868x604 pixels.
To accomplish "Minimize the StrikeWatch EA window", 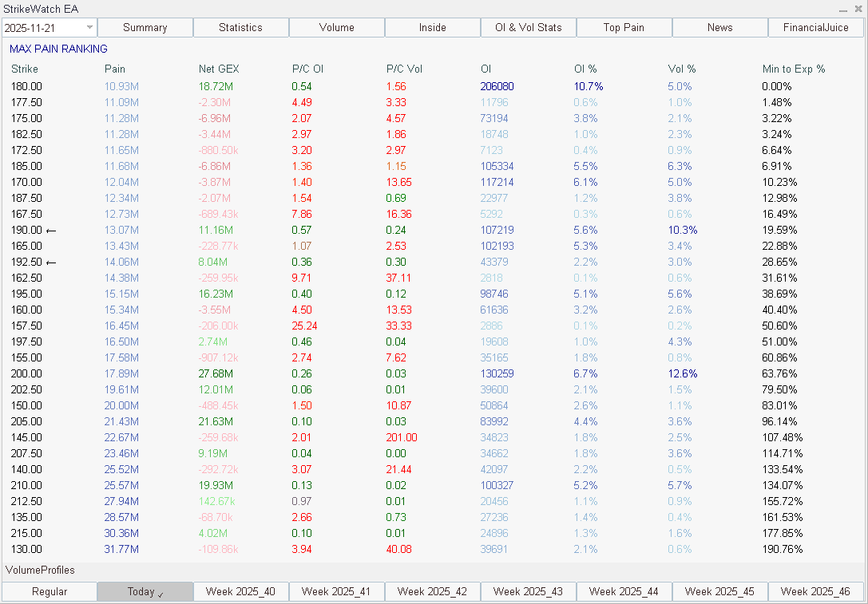I will click(844, 9).
